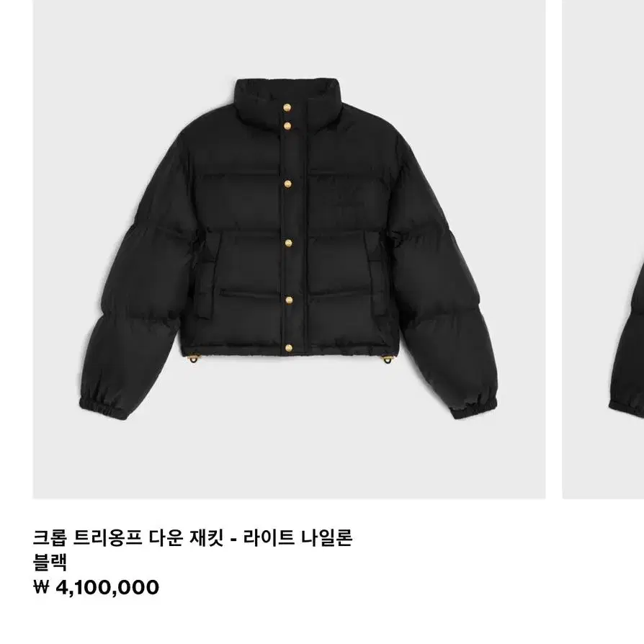Open the black cropped down jacket product image

point(289,249)
